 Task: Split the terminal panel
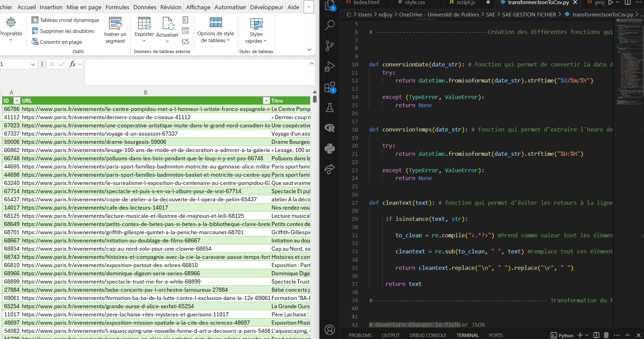596,335
